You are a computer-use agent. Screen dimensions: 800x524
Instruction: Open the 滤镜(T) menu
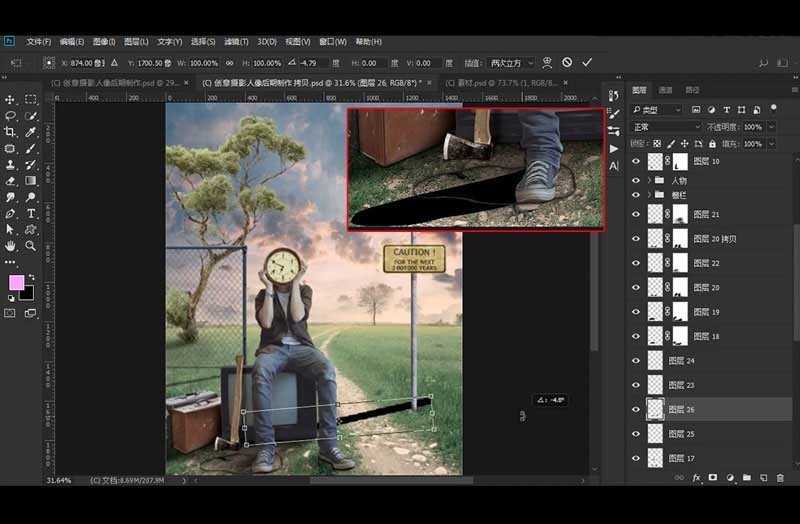coord(236,41)
